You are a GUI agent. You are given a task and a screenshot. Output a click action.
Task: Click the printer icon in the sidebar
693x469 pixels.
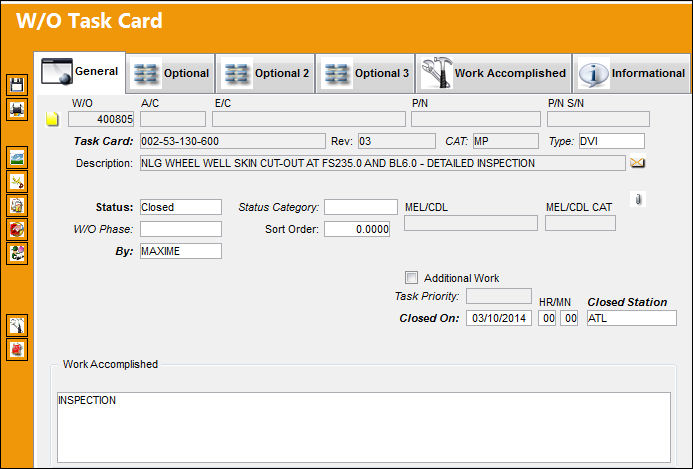pos(17,109)
